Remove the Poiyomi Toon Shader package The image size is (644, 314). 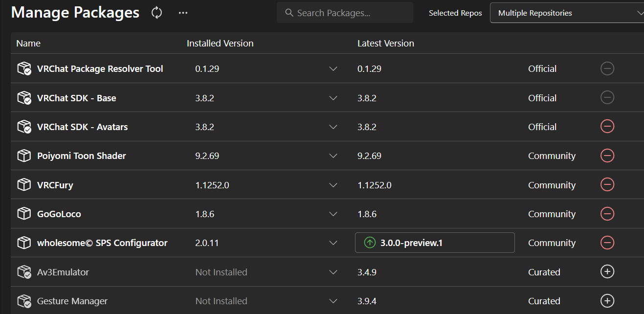[607, 156]
